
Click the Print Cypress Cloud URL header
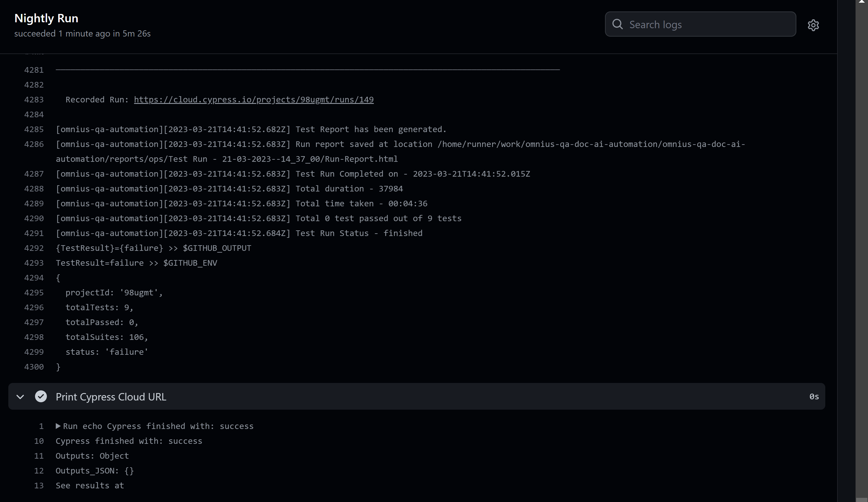[x=111, y=397]
